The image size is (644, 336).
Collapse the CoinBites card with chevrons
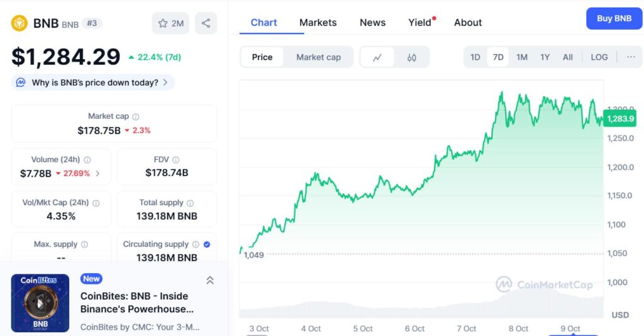(x=210, y=280)
